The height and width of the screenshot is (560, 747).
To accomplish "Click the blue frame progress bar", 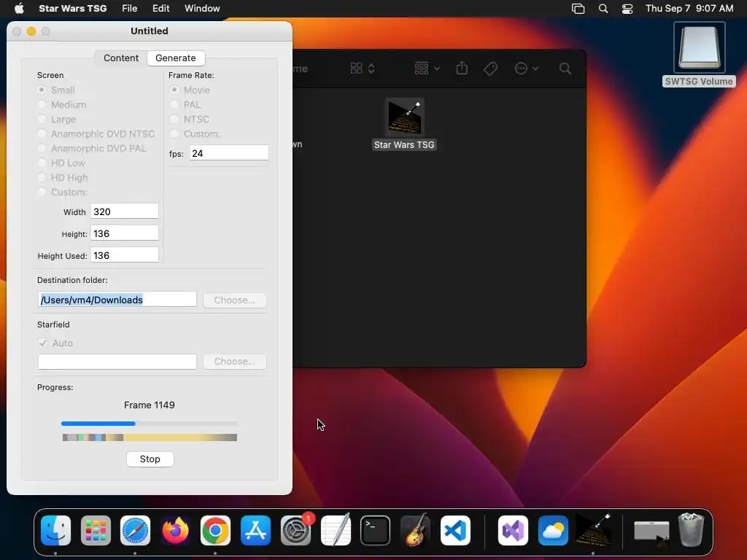I will pyautogui.click(x=149, y=424).
